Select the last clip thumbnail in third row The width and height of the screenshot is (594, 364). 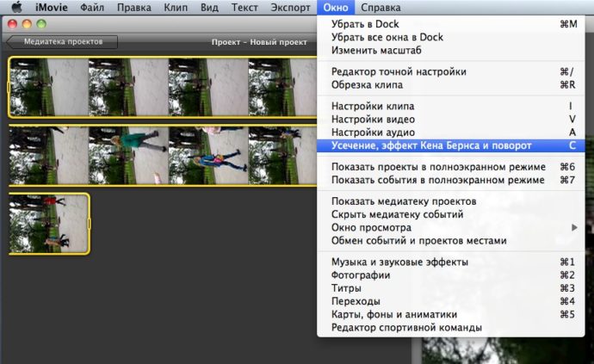click(49, 224)
